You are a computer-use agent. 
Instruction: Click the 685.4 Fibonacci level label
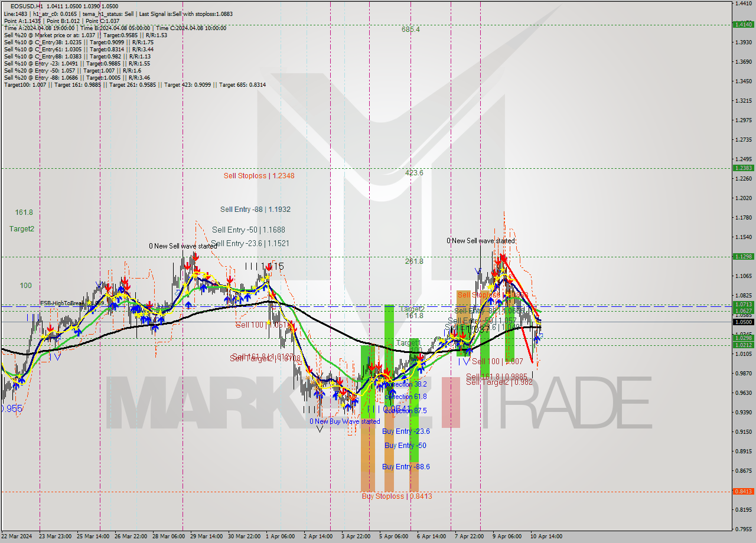[x=410, y=29]
